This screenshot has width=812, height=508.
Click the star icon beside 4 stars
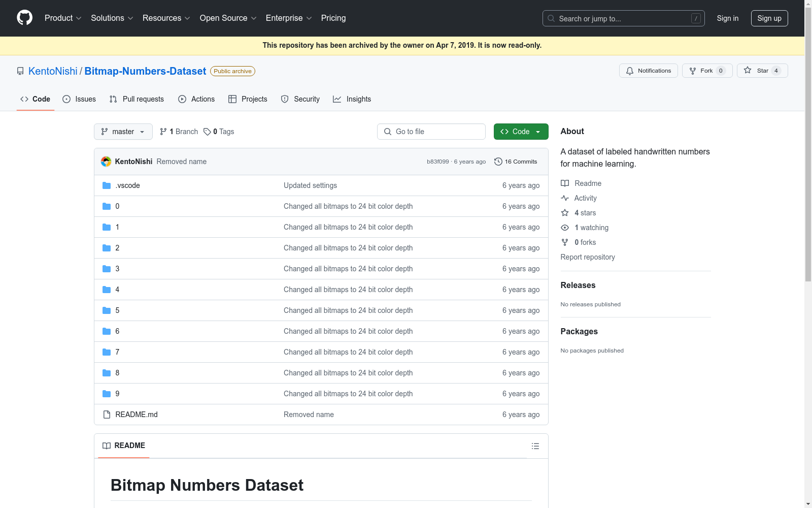565,213
